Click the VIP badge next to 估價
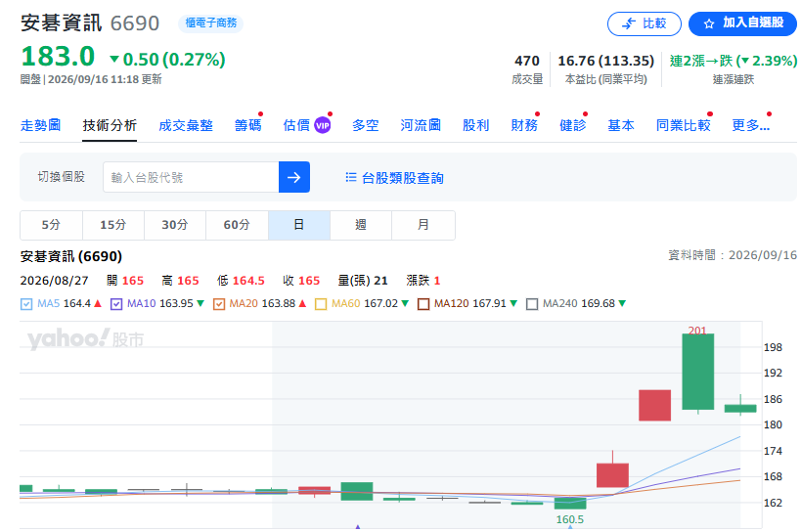 (x=323, y=125)
